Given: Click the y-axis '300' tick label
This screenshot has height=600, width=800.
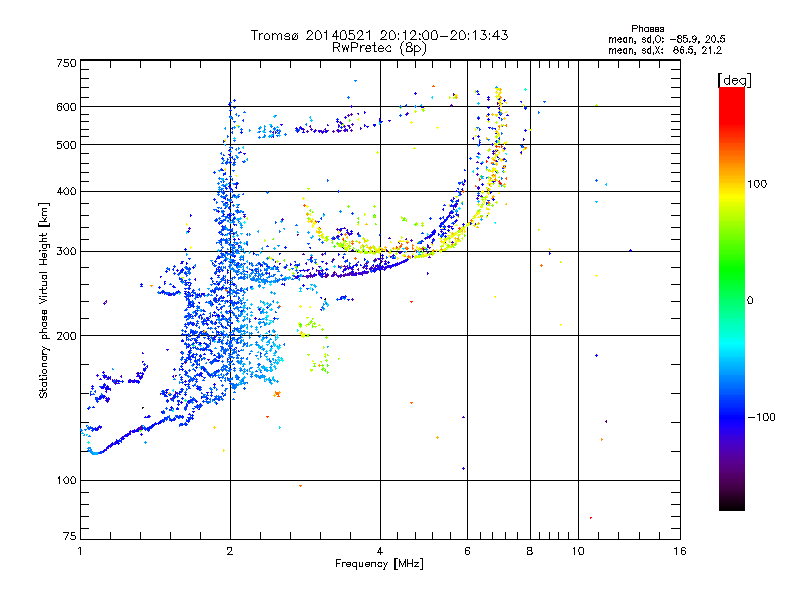Looking at the screenshot, I should (x=66, y=252).
